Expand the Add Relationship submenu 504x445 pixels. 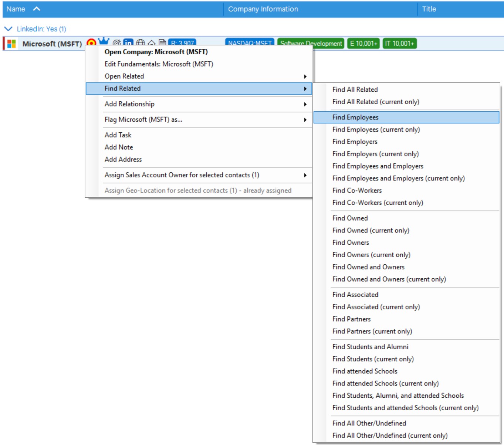[199, 104]
